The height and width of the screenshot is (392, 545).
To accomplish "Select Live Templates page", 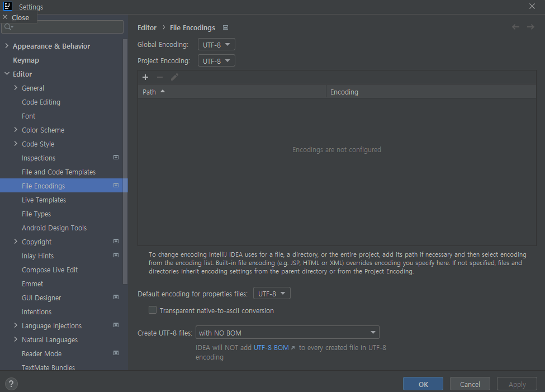I will [44, 200].
